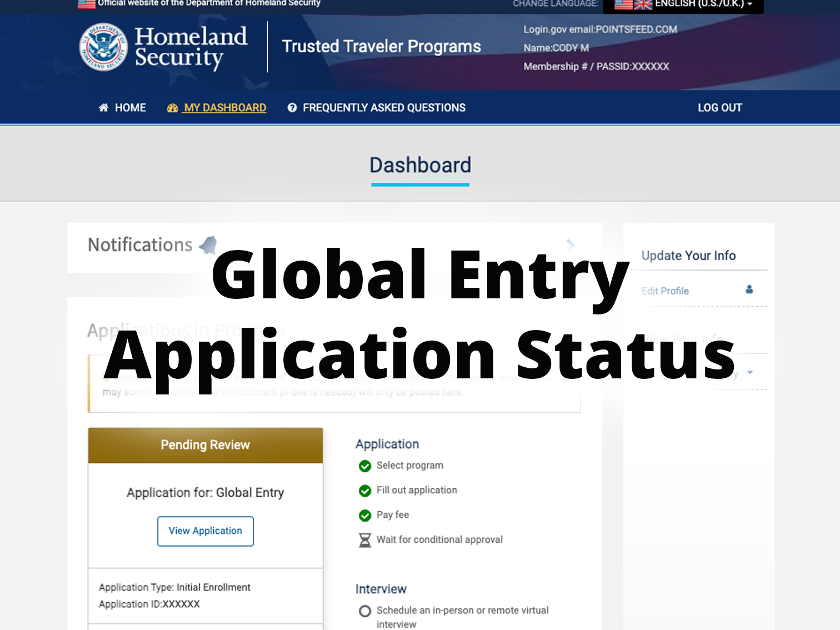Click the US and UK flag icons
Viewport: 840px width, 630px height.
(633, 4)
